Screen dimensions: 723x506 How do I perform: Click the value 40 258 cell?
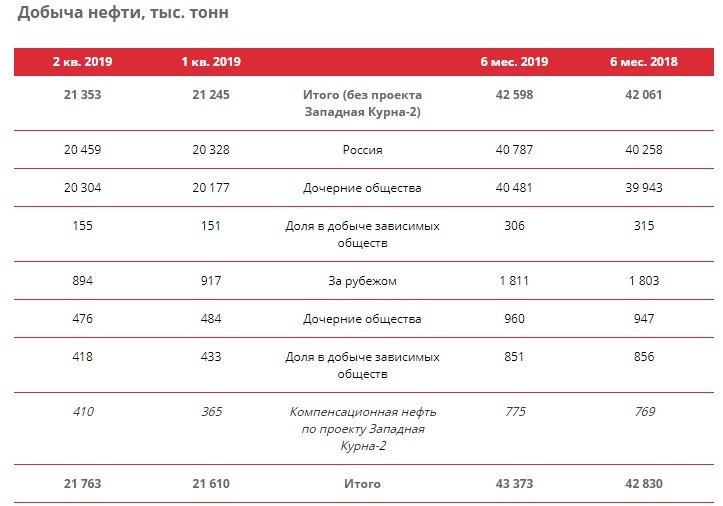coord(644,150)
